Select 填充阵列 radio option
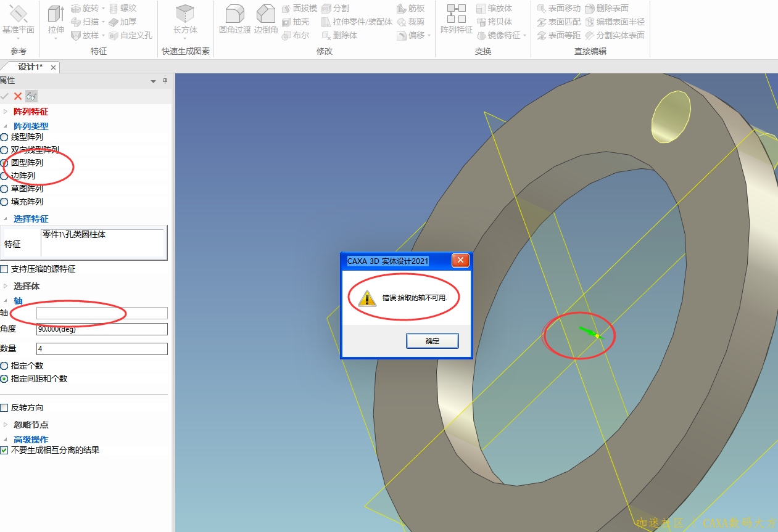This screenshot has height=532, width=778. (4, 202)
